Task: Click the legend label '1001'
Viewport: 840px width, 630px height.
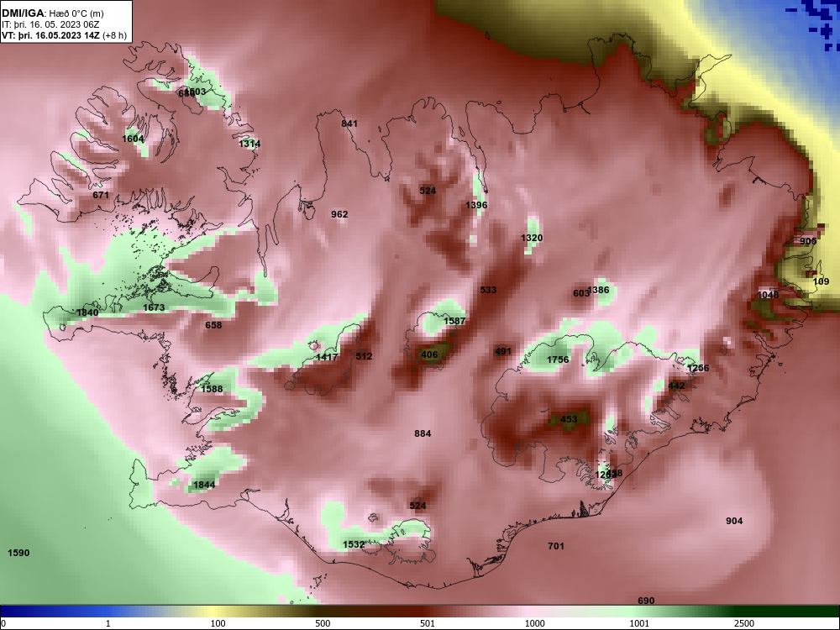Action: pos(639,623)
